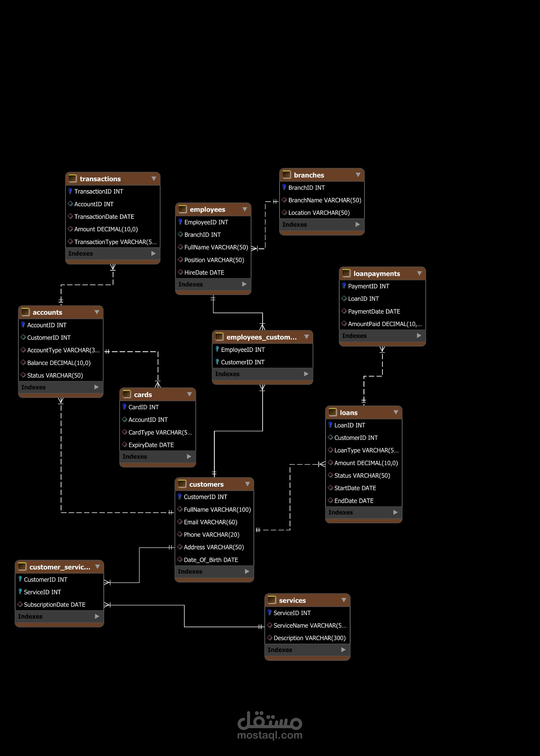540x756 pixels.
Task: Expand Indexes section of customer_servic... table
Action: [97, 616]
